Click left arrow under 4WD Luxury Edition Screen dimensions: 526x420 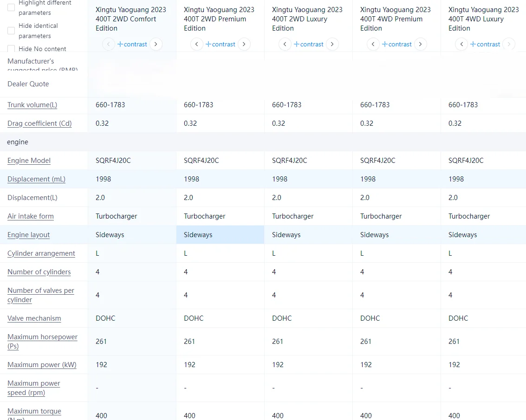click(461, 44)
